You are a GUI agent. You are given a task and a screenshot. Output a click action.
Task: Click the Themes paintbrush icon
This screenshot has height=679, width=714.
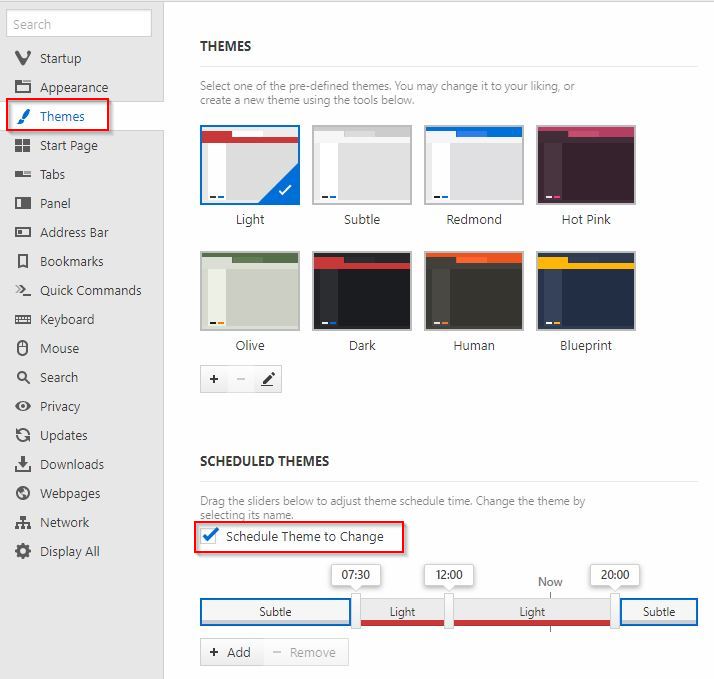(23, 116)
